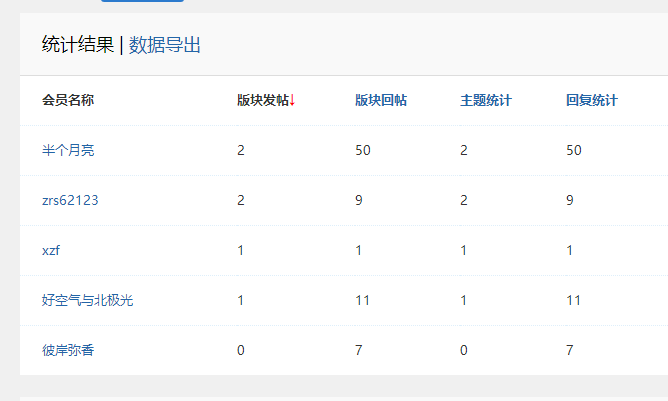
Task: Select zrs62123's 主题统计 value 2
Action: (x=464, y=200)
